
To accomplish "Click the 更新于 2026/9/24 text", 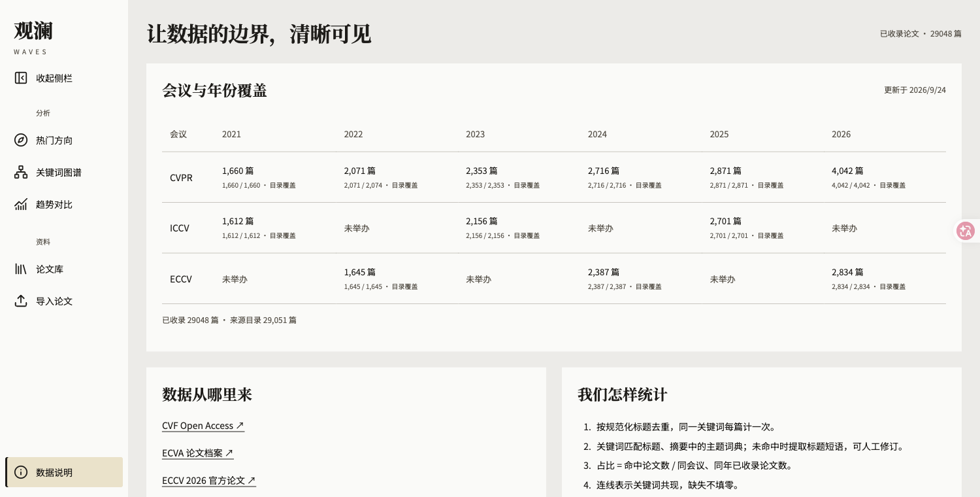I will point(915,90).
